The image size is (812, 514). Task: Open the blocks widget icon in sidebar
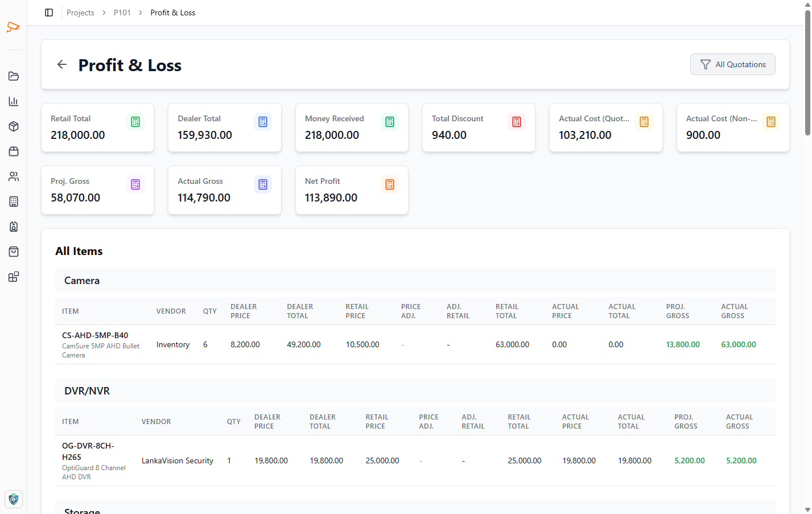tap(14, 277)
